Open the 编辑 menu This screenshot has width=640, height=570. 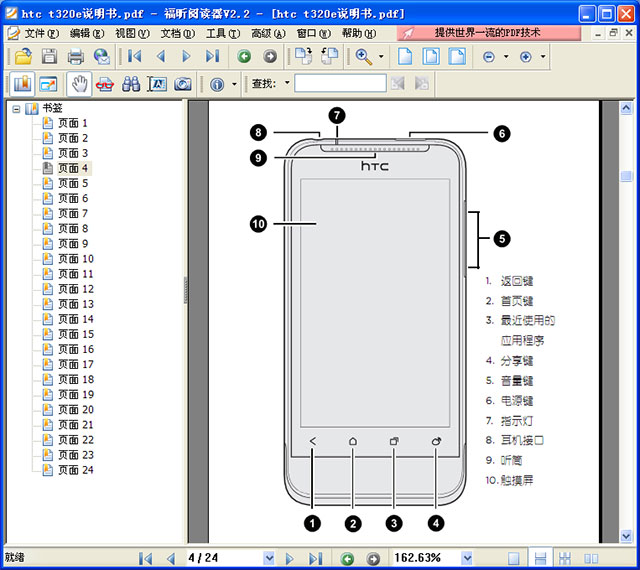(x=87, y=33)
